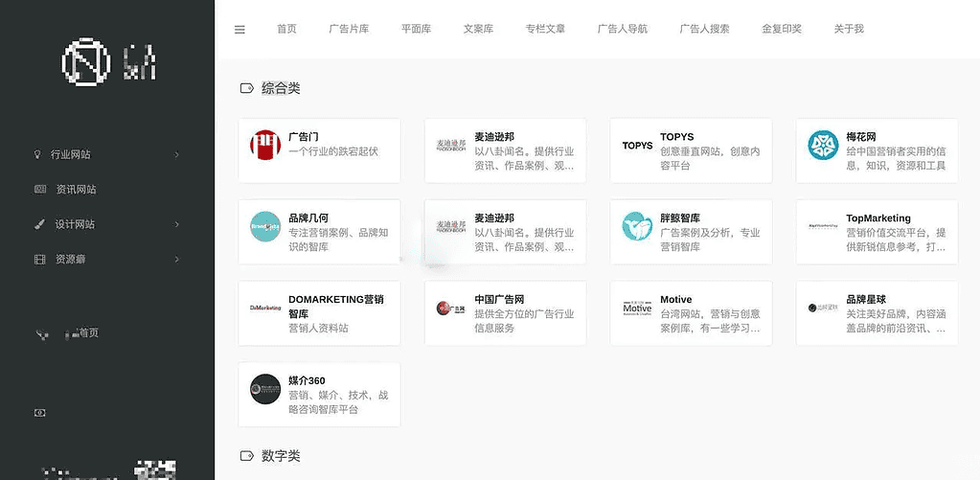This screenshot has width=980, height=480.
Task: Open DOMARKETING营销智库 card title
Action: [x=336, y=307]
